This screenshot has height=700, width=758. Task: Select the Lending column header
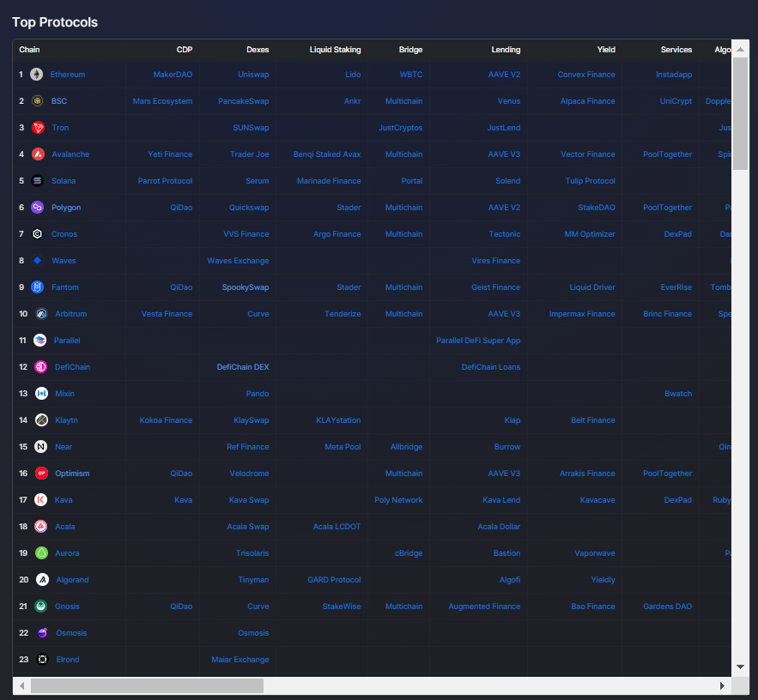click(x=506, y=50)
